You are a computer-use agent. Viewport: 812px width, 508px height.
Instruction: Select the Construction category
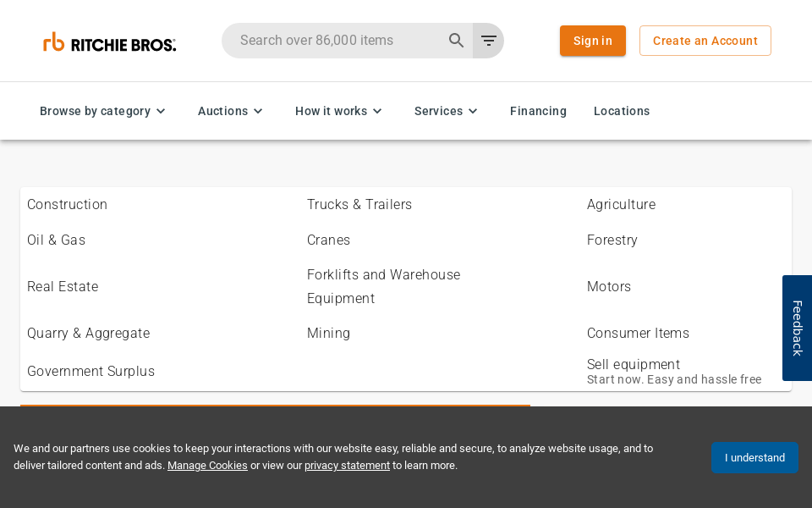point(67,205)
